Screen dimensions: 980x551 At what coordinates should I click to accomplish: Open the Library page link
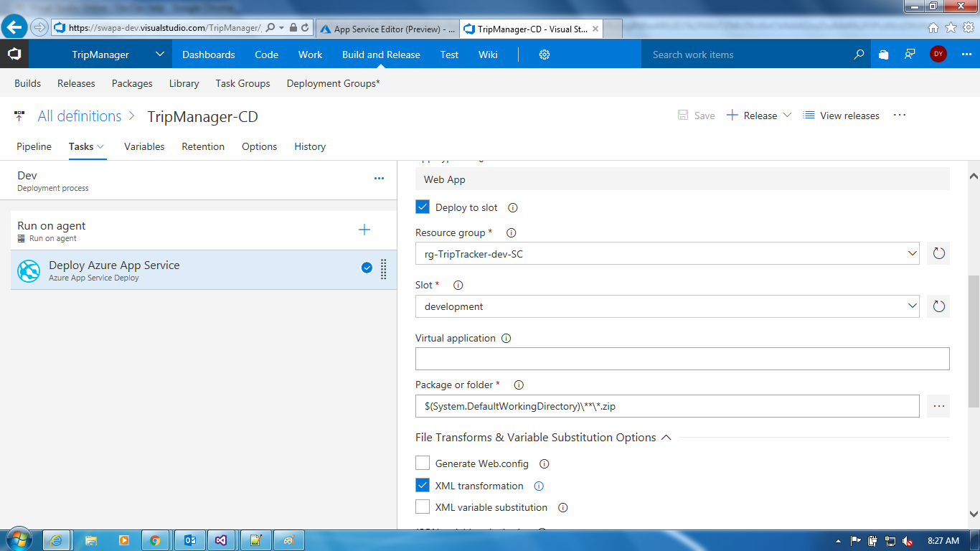[184, 83]
